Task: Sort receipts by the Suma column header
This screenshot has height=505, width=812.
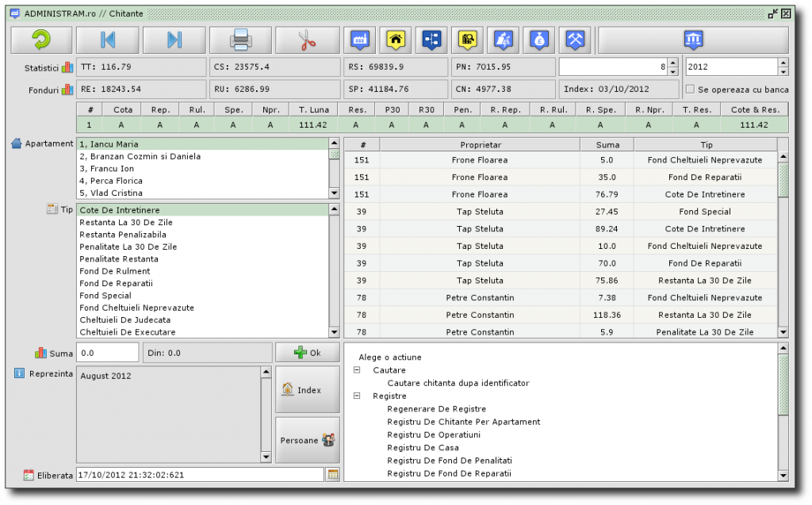Action: tap(607, 144)
